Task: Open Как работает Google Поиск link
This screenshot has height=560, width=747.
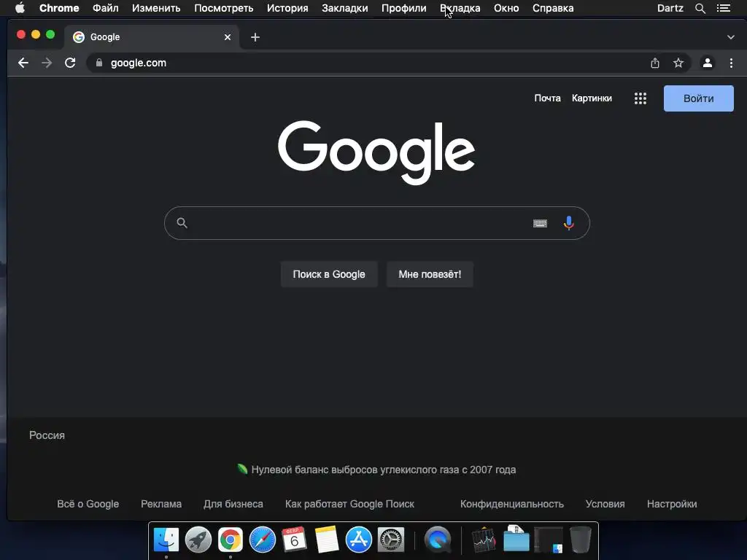Action: [349, 504]
